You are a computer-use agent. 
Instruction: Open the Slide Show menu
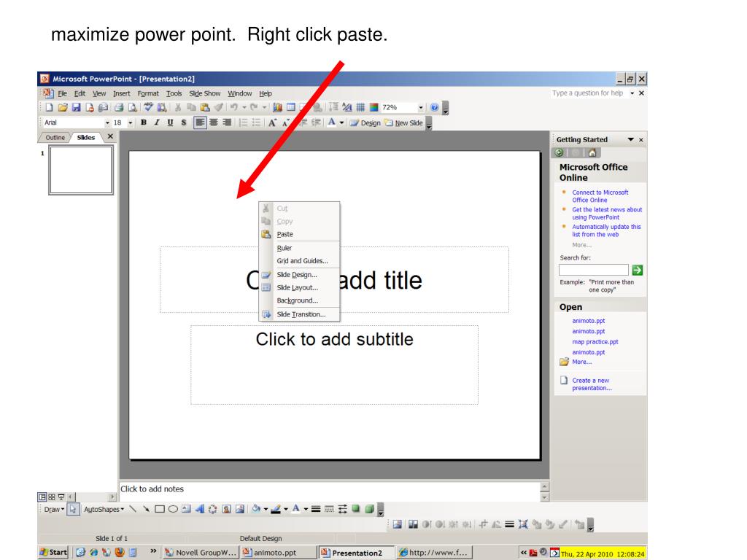click(204, 93)
